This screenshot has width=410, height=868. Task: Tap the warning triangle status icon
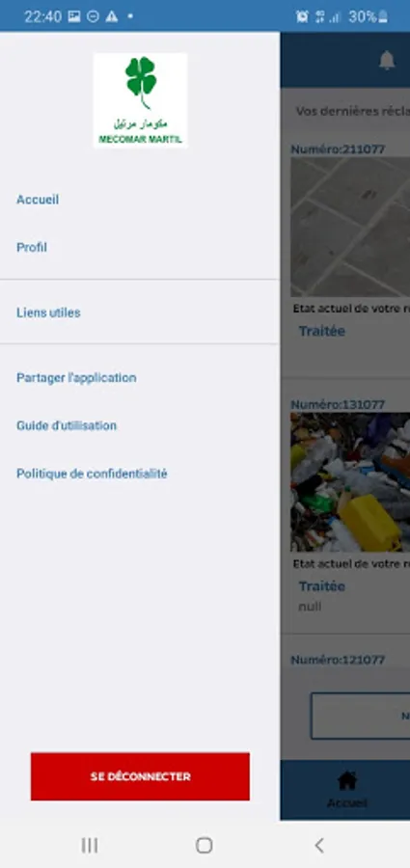(x=111, y=16)
